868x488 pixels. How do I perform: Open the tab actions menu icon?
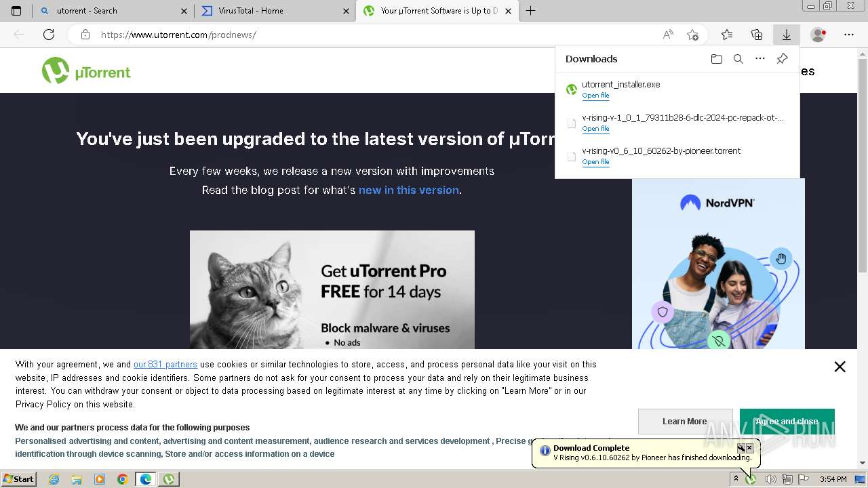[x=16, y=11]
